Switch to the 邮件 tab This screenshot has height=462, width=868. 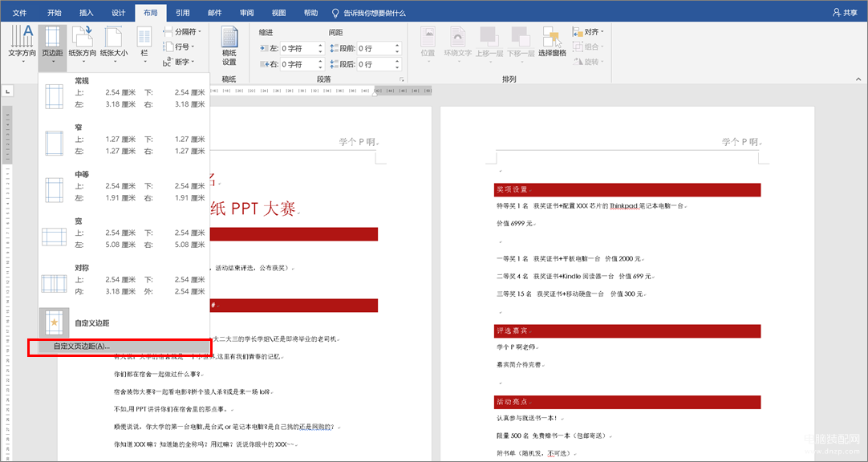[x=215, y=13]
